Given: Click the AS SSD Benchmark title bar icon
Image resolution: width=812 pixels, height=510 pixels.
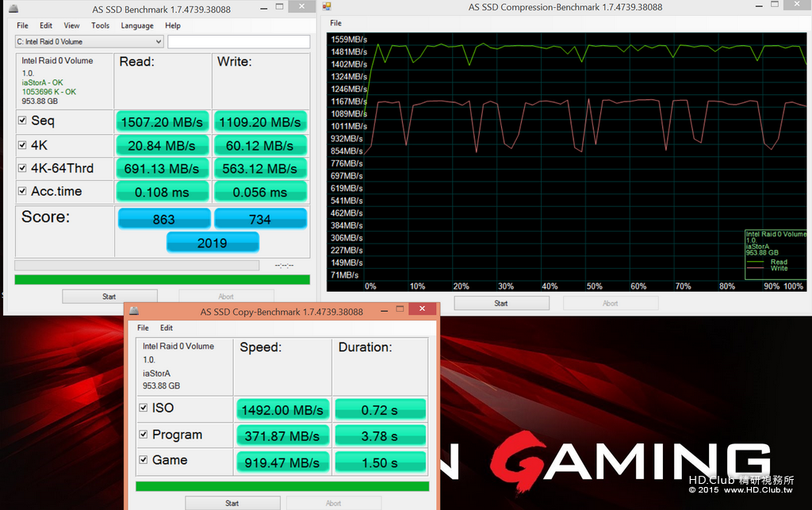Looking at the screenshot, I should click(x=13, y=9).
